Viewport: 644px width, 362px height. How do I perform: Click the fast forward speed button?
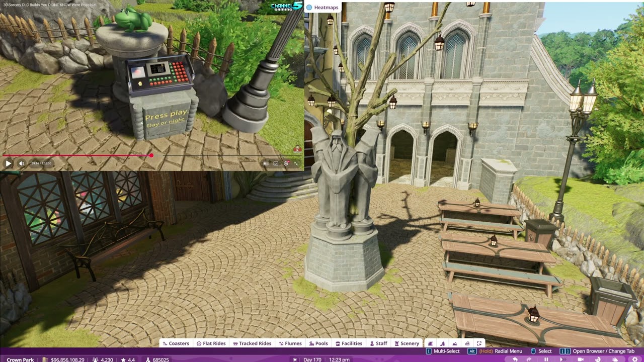562,359
